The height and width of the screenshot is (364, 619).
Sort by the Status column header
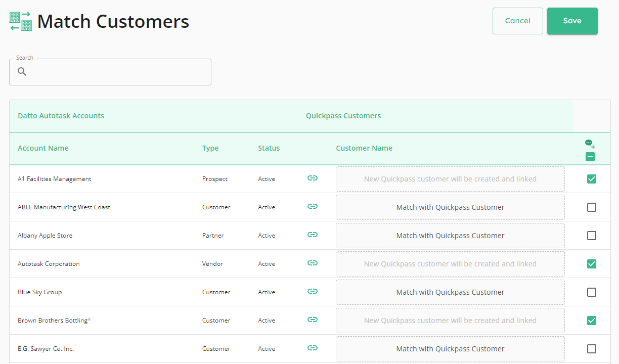click(269, 148)
